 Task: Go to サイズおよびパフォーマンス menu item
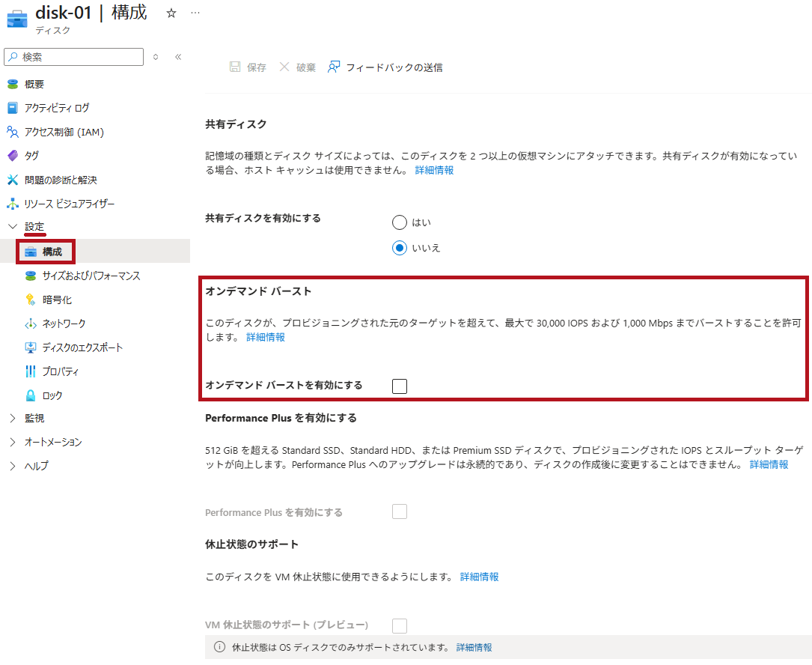[91, 276]
